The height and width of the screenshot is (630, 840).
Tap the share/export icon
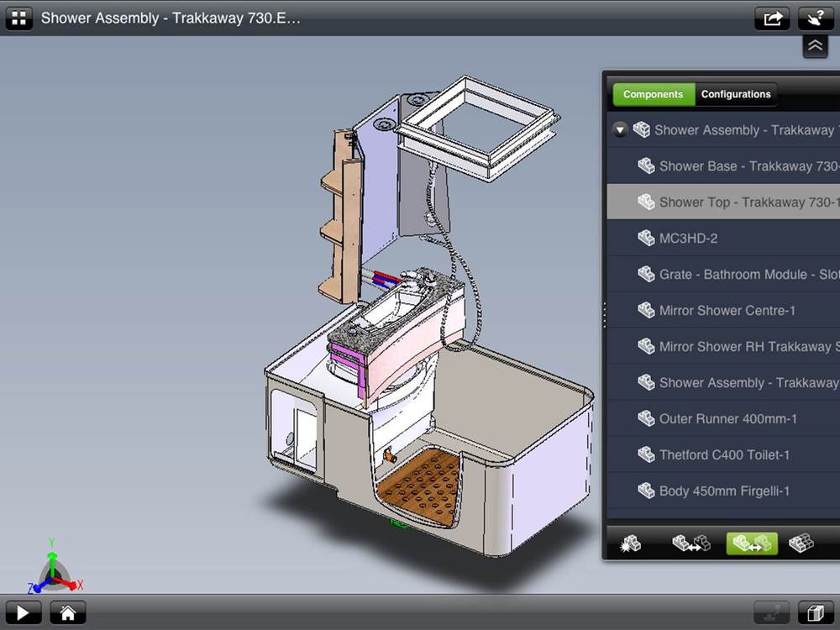click(771, 18)
